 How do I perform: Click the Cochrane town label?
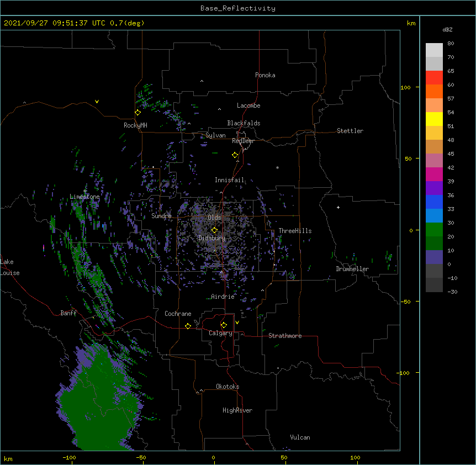[x=178, y=314]
